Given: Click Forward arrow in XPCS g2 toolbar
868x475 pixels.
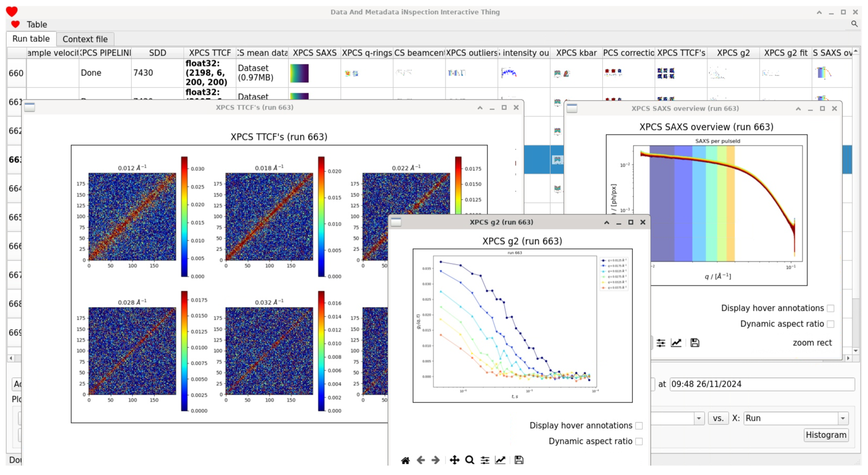Looking at the screenshot, I should tap(436, 460).
